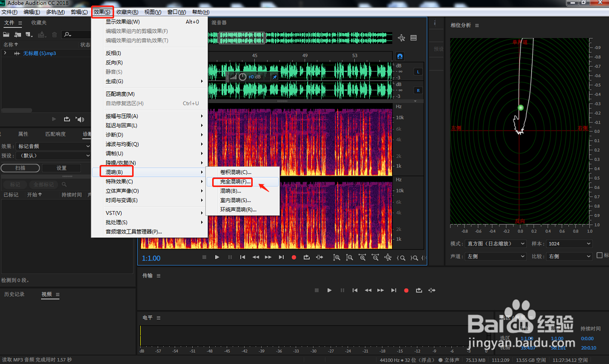
Task: Open the 编辑(E) menu in the menu bar
Action: (32, 12)
